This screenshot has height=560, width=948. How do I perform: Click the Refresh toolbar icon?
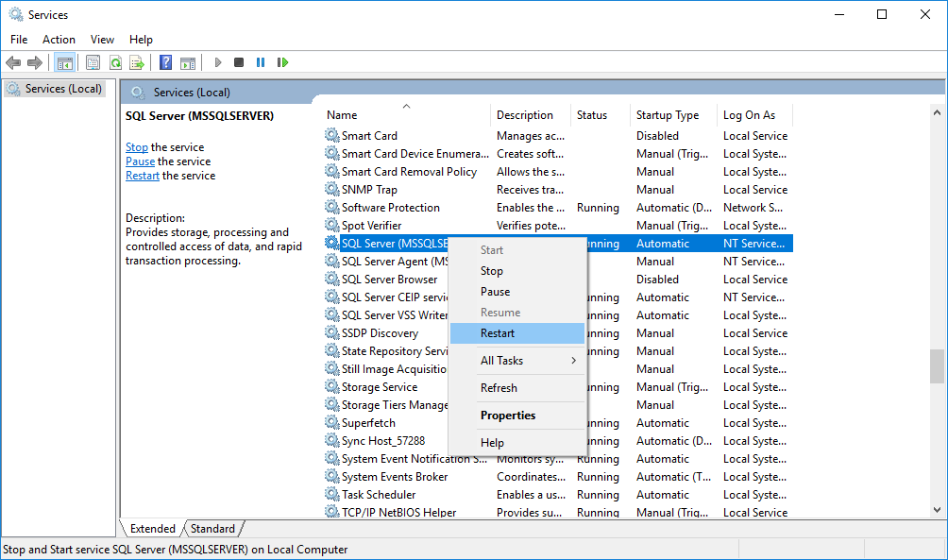pyautogui.click(x=115, y=62)
